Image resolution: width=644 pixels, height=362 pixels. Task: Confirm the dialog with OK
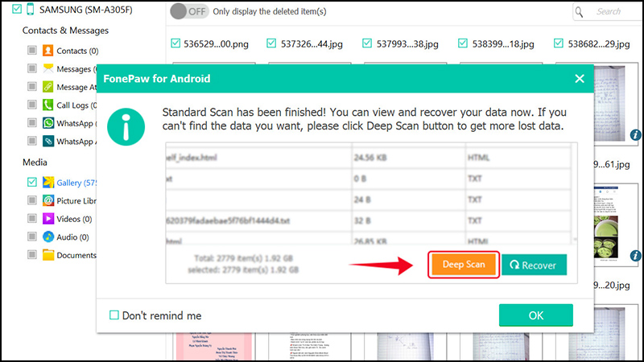click(x=536, y=315)
